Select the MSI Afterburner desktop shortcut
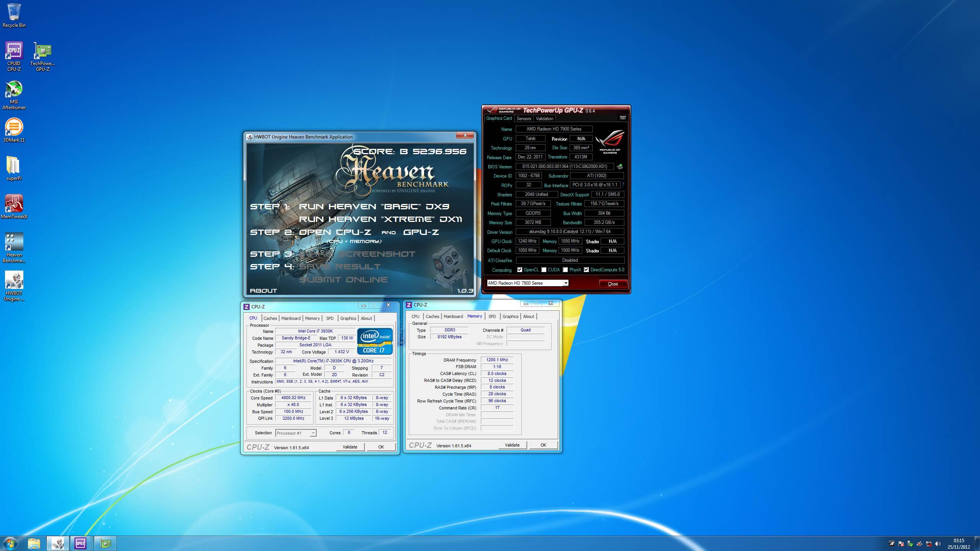 point(14,95)
